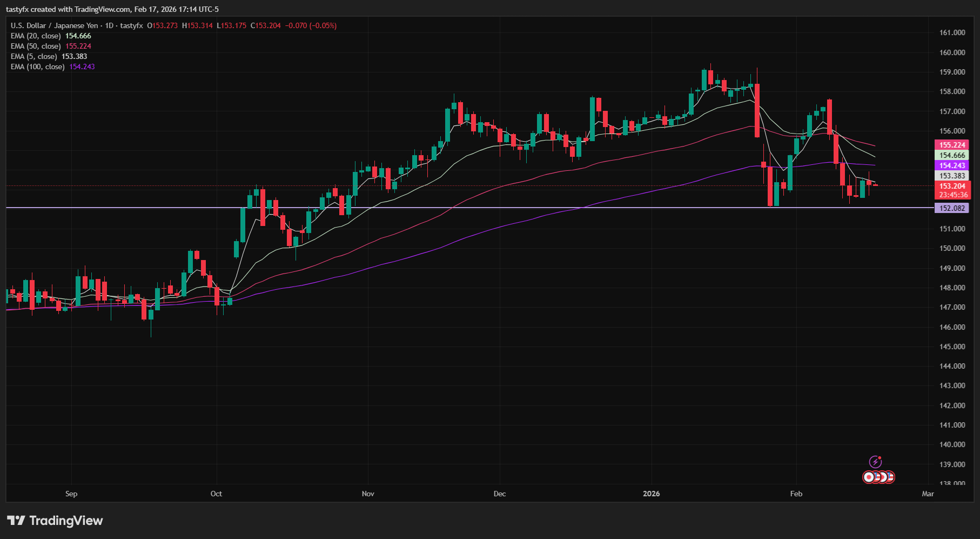980x539 pixels.
Task: Click the 23:45:36 candle countdown timer
Action: coord(952,194)
